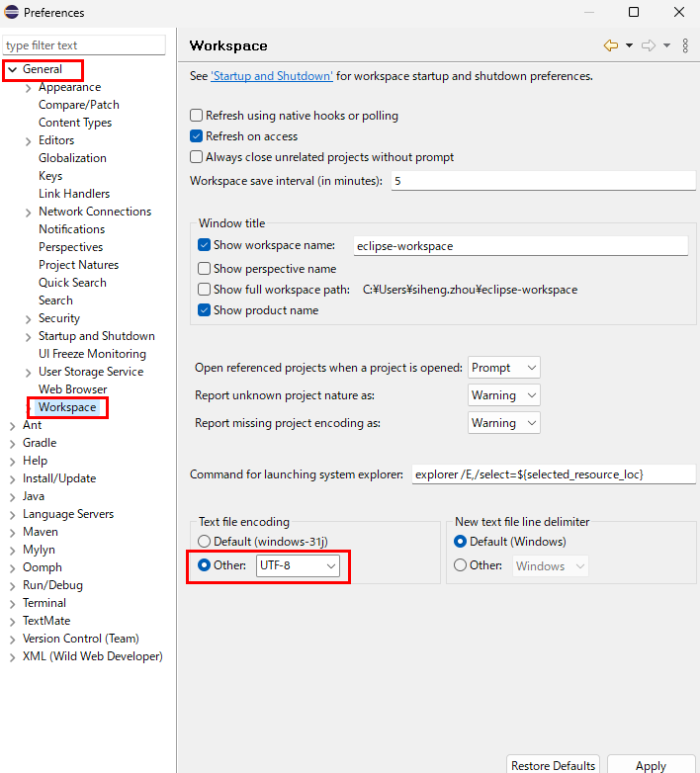Image resolution: width=700 pixels, height=773 pixels.
Task: Select Globalization preference page
Action: click(x=72, y=158)
